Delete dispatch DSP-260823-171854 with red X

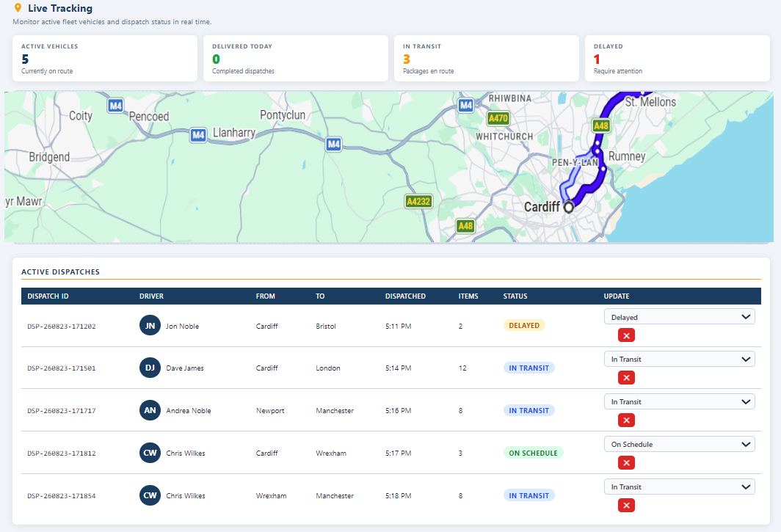[626, 506]
